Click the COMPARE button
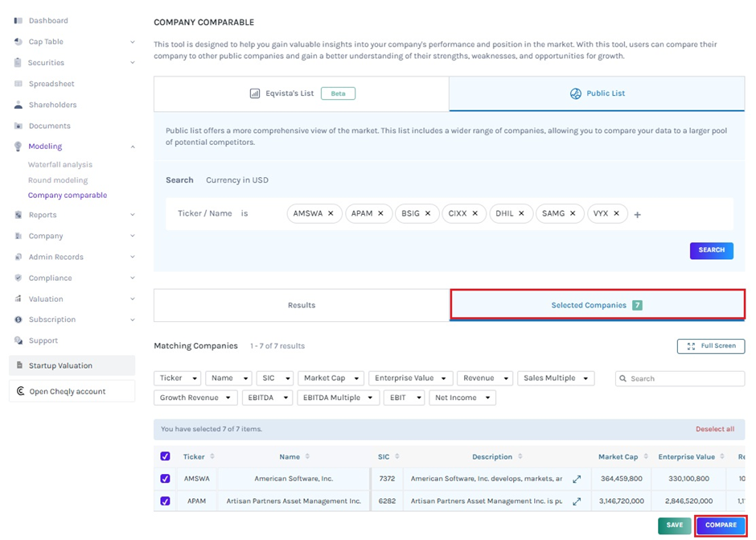This screenshot has height=540, width=756. tap(720, 525)
